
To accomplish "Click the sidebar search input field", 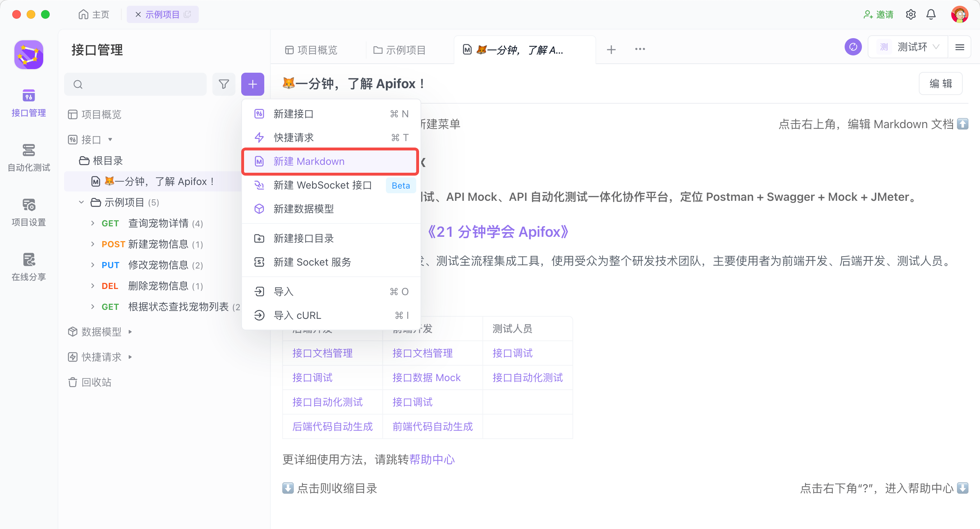I will tap(135, 85).
